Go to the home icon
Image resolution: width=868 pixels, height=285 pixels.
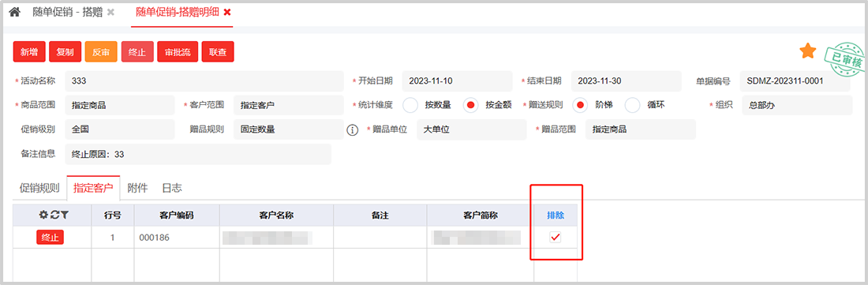(x=14, y=12)
